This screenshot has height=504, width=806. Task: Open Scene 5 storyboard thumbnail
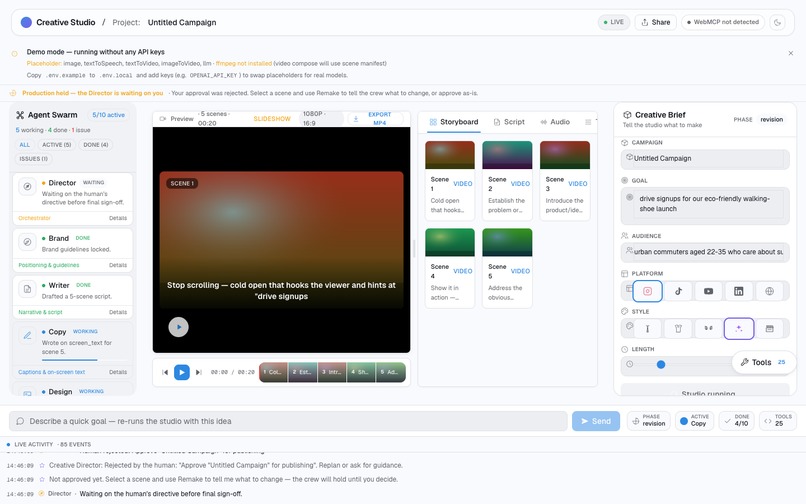(507, 242)
